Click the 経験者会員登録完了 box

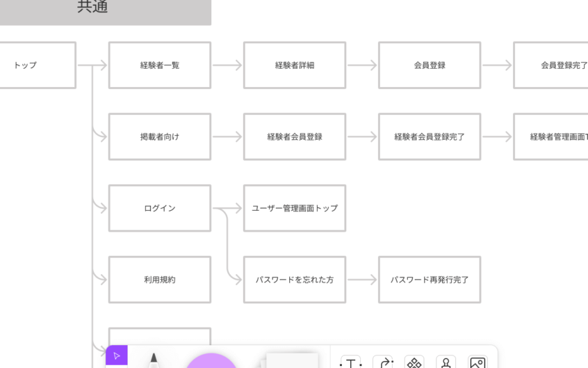pos(429,137)
